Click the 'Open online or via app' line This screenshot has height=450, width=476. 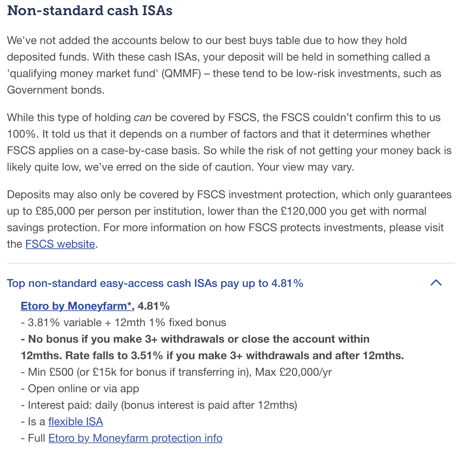[80, 388]
